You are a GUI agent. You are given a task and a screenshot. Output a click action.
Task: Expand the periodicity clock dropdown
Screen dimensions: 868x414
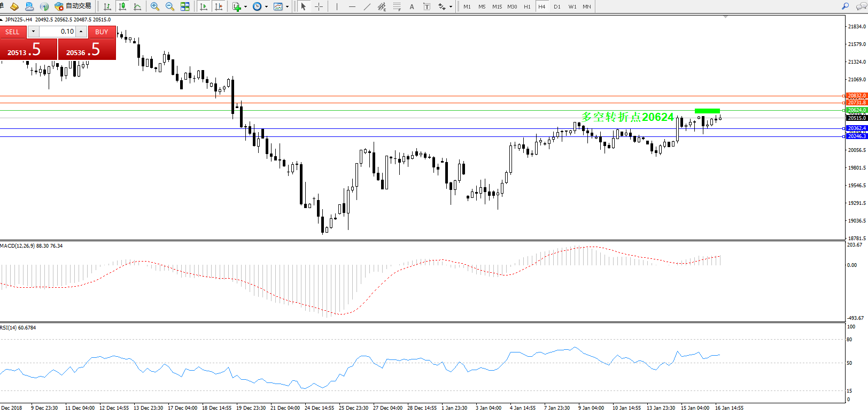(266, 6)
